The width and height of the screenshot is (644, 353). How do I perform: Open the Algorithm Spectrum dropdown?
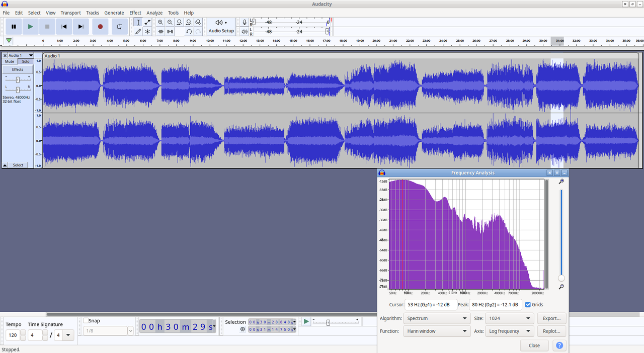coord(437,318)
